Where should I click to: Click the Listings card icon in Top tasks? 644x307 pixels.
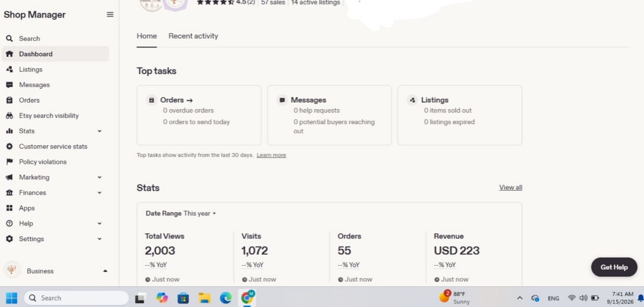point(413,100)
